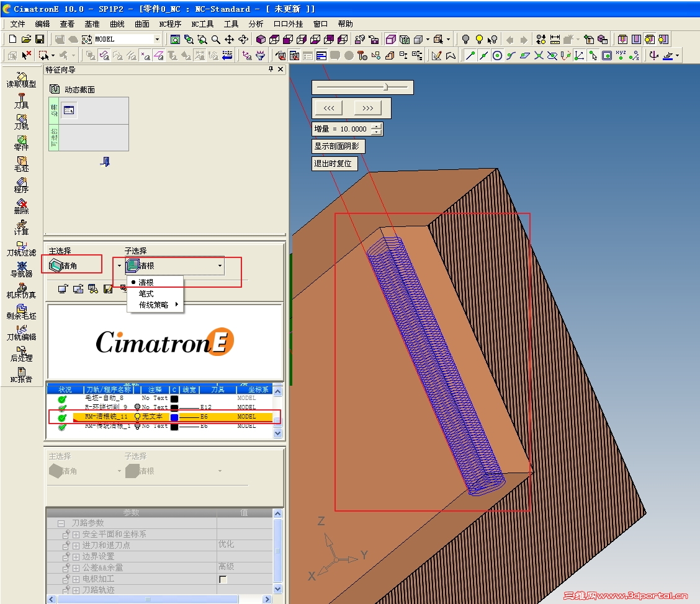Open the 帮助 menu
The width and height of the screenshot is (700, 604).
[345, 24]
